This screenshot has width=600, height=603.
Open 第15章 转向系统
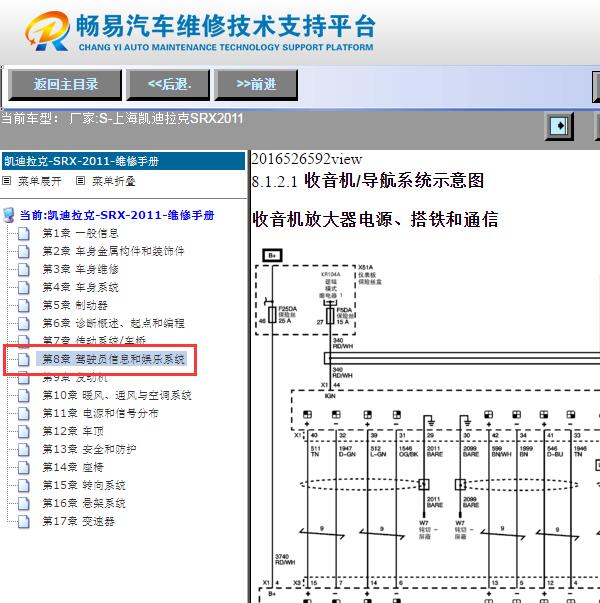pyautogui.click(x=84, y=485)
